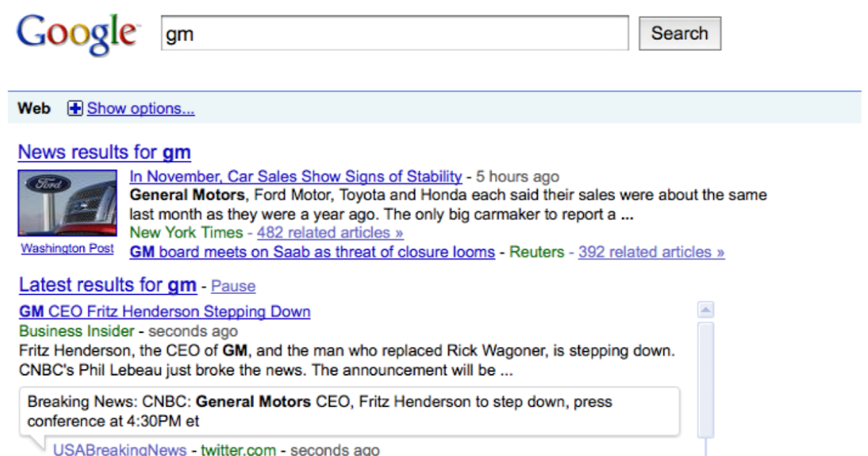Open the Washington Post source link
This screenshot has height=456, width=868.
click(67, 248)
